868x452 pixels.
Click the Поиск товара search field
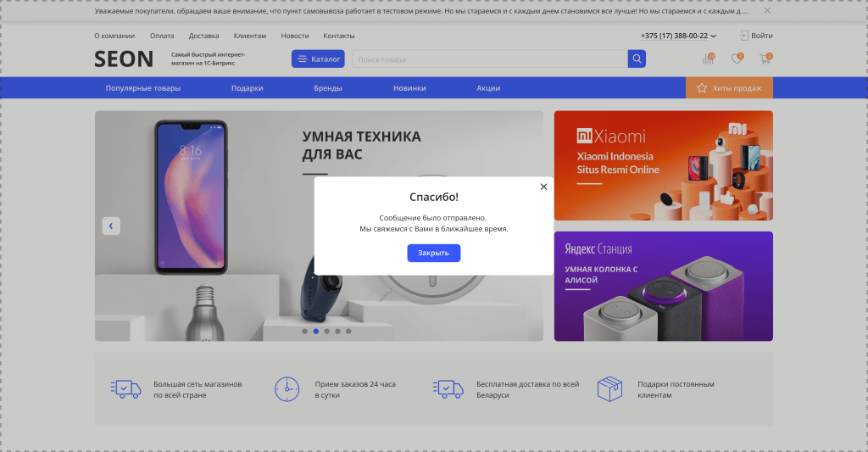tap(490, 59)
